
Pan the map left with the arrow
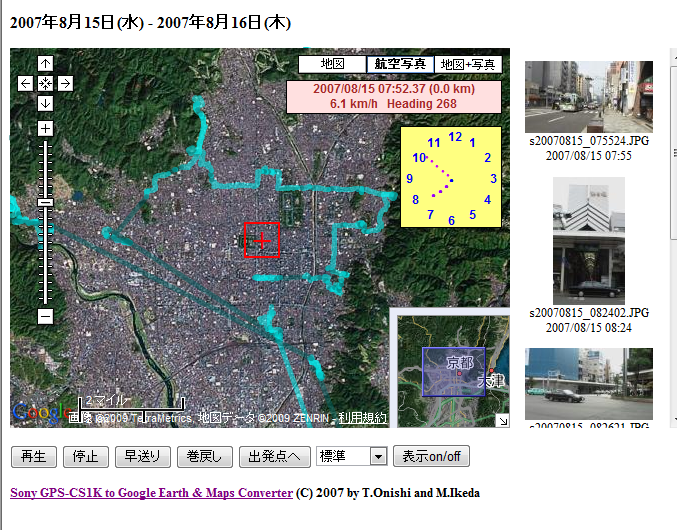[x=25, y=83]
